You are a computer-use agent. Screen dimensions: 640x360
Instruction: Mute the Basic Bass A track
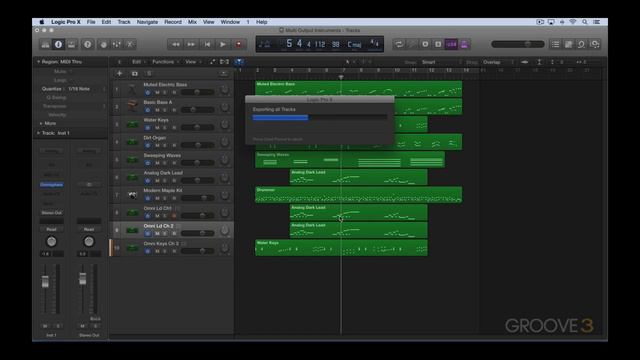pyautogui.click(x=157, y=110)
